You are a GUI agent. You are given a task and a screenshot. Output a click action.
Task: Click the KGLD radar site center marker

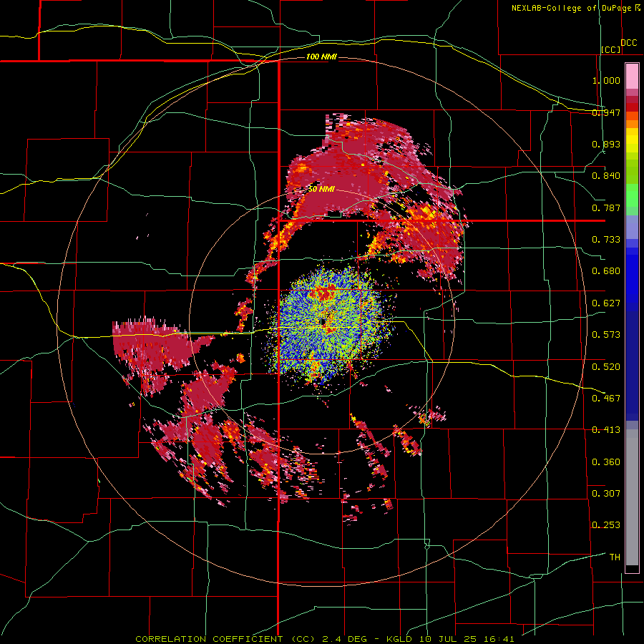click(323, 321)
